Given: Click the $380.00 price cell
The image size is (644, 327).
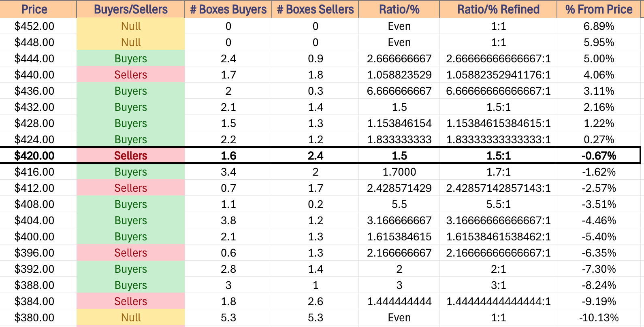Looking at the screenshot, I should pos(38,318).
